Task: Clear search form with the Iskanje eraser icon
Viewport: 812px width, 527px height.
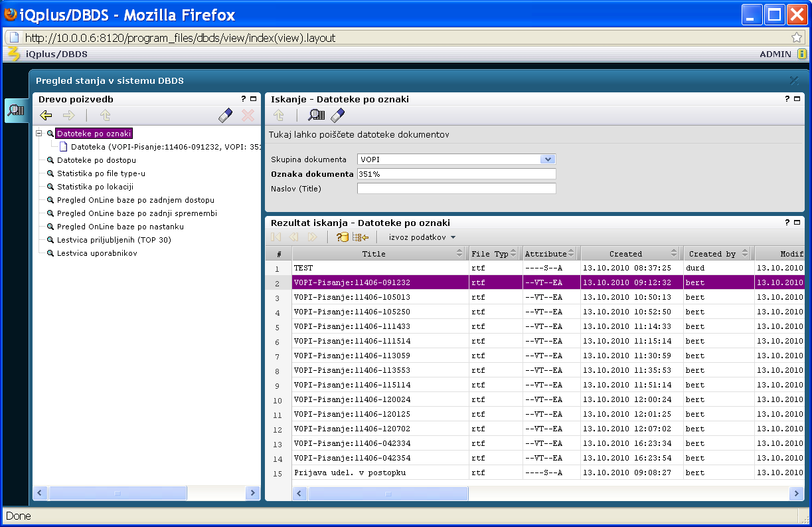Action: click(x=338, y=116)
